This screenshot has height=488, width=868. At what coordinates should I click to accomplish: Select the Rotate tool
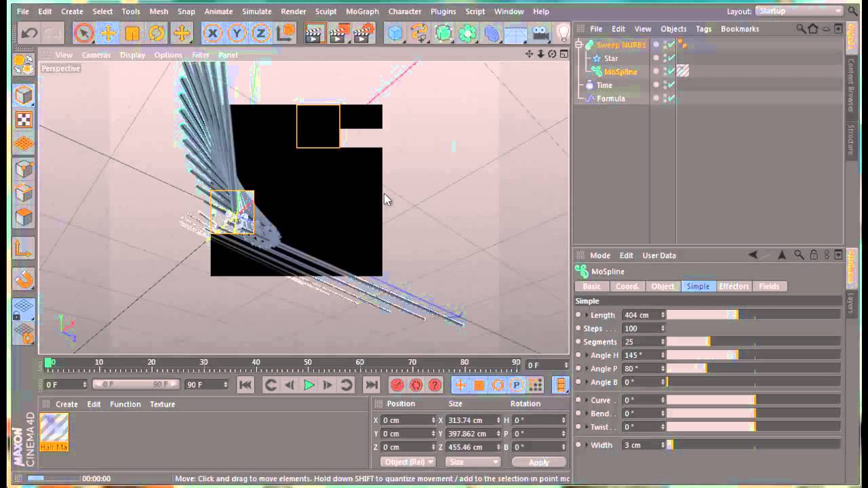pos(157,33)
